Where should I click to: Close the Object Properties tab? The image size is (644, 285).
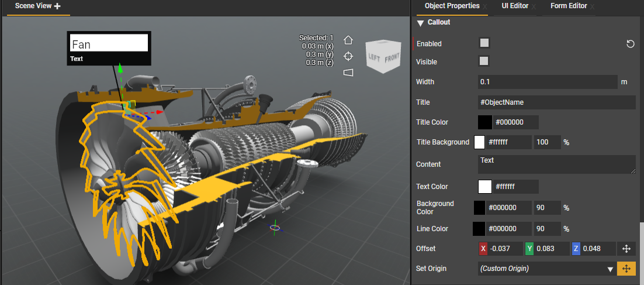click(484, 6)
